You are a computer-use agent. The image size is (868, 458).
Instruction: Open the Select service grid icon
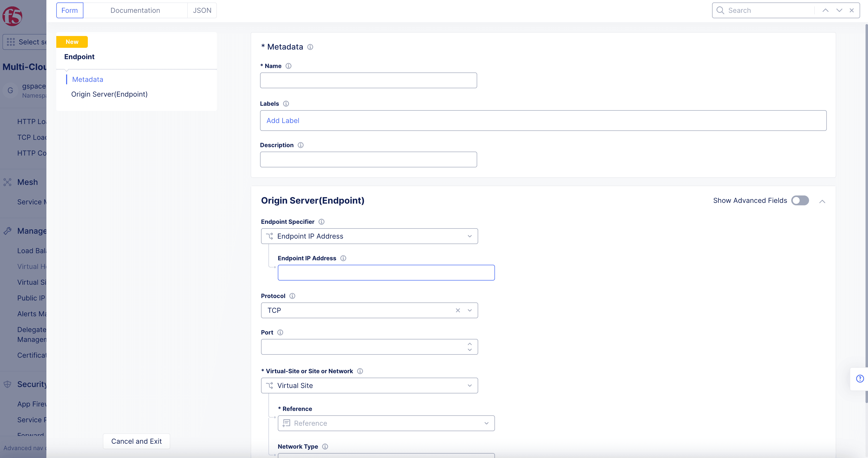pos(11,42)
